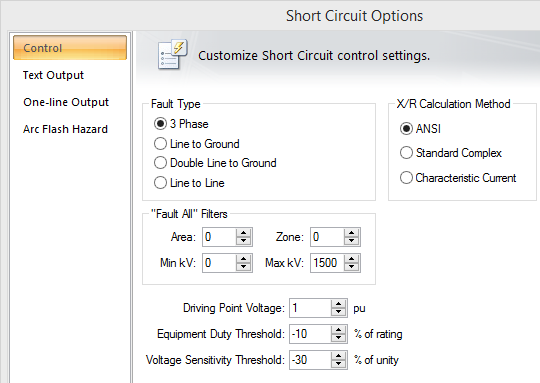Image resolution: width=540 pixels, height=383 pixels.
Task: Increase the Max kV value
Action: pos(351,259)
